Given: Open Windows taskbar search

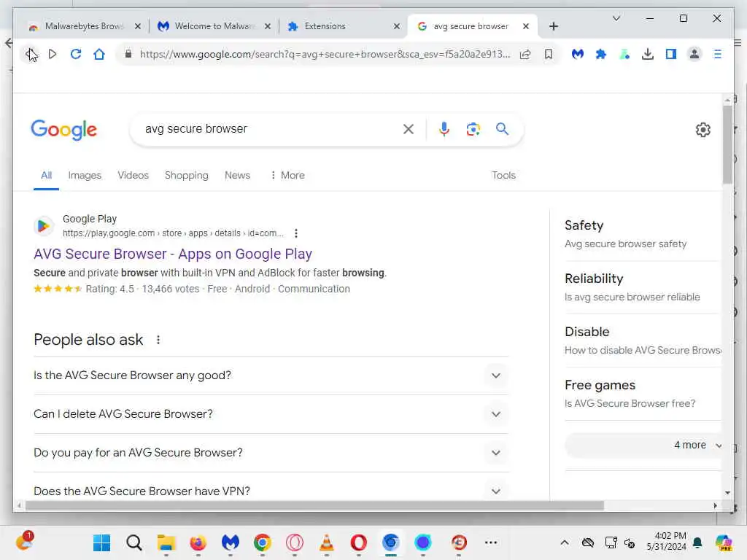Looking at the screenshot, I should click(x=134, y=542).
